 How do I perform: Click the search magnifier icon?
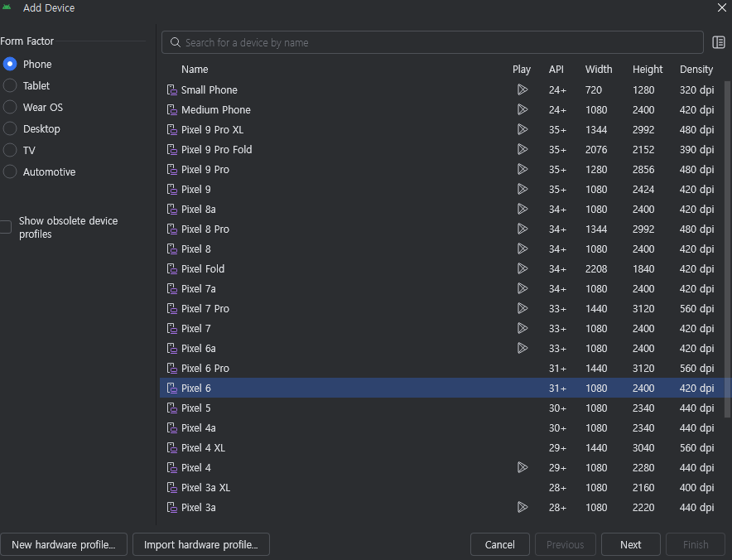point(175,42)
